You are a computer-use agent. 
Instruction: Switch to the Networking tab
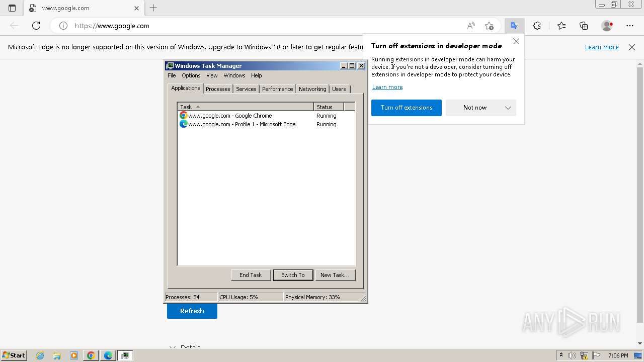pyautogui.click(x=312, y=89)
